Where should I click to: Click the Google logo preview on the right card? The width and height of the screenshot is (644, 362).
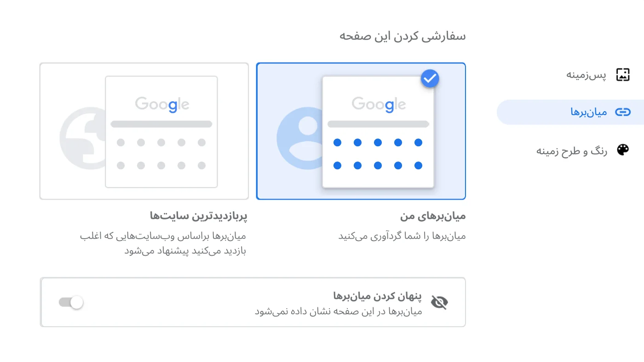point(378,103)
